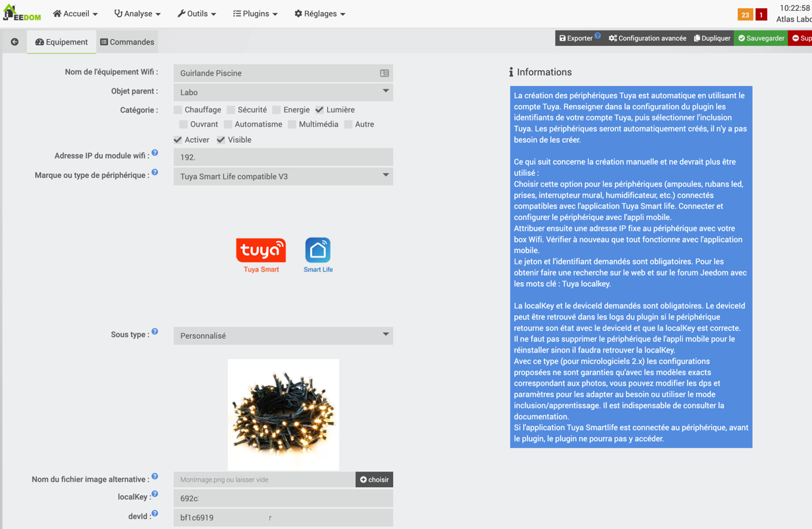Image resolution: width=812 pixels, height=529 pixels.
Task: Uncheck the Visible checkbox
Action: click(221, 140)
